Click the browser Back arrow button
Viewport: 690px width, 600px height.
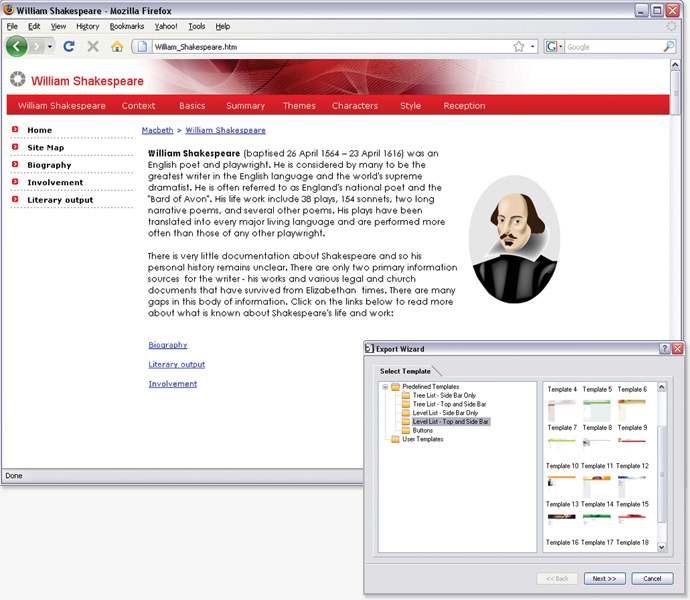click(16, 47)
